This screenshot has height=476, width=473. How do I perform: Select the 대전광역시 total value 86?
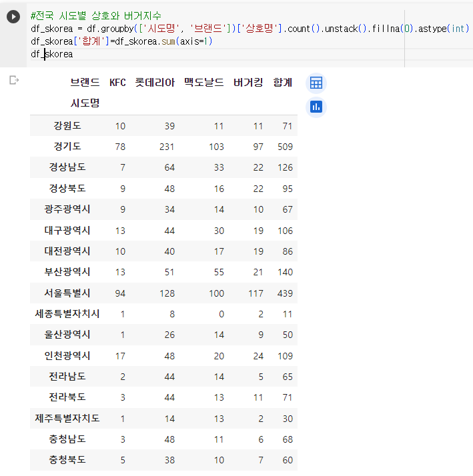coord(288,251)
